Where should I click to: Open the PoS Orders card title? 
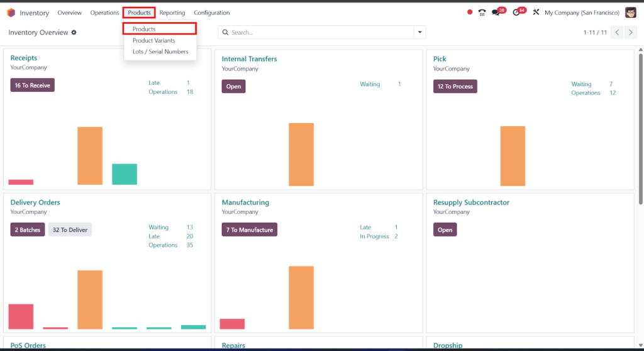tap(28, 345)
